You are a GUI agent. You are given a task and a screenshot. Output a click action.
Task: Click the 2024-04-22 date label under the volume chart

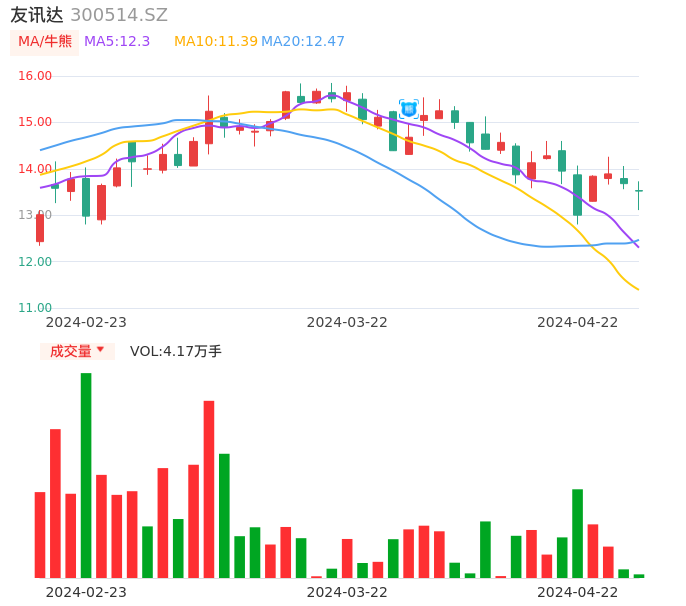tap(578, 592)
